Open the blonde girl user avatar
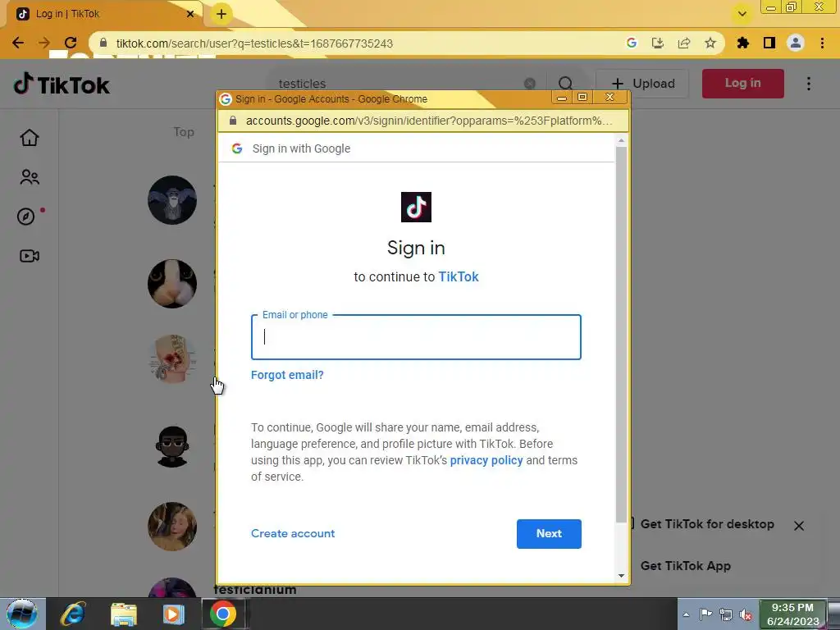The height and width of the screenshot is (630, 840). [172, 526]
